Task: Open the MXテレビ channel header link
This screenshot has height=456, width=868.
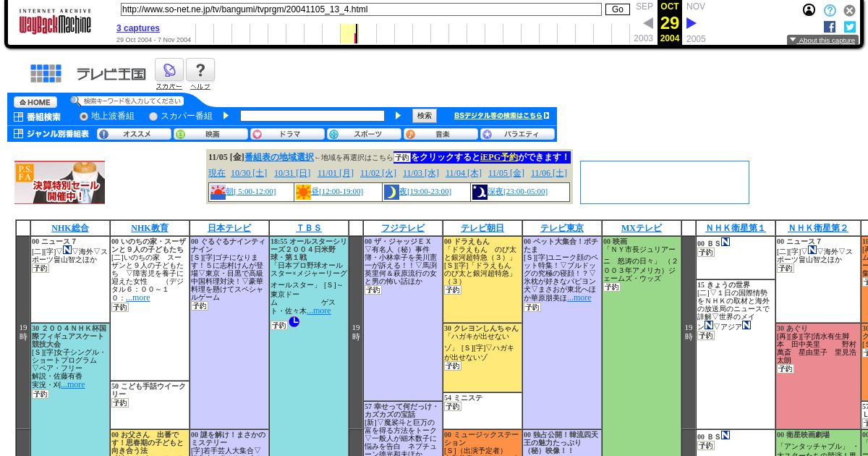Action: pos(642,228)
